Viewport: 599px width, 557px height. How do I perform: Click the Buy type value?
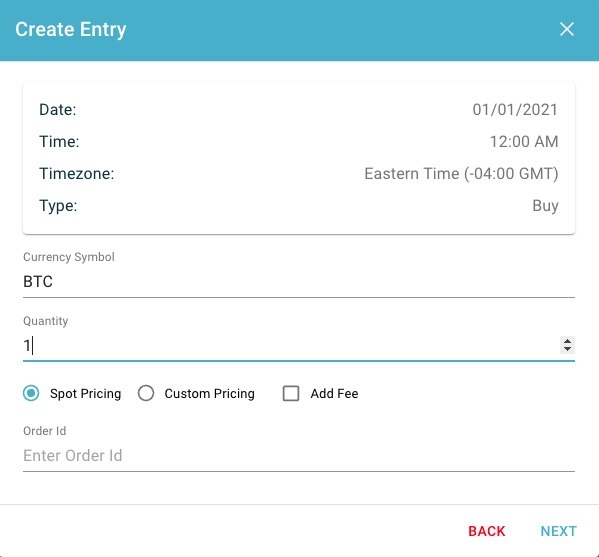pos(546,206)
